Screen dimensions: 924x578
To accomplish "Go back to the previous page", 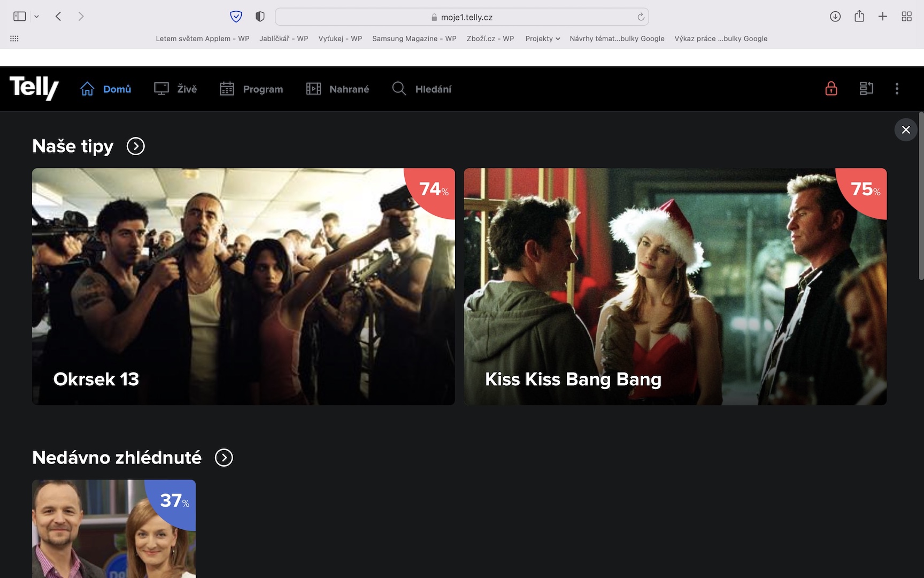I will [x=58, y=17].
